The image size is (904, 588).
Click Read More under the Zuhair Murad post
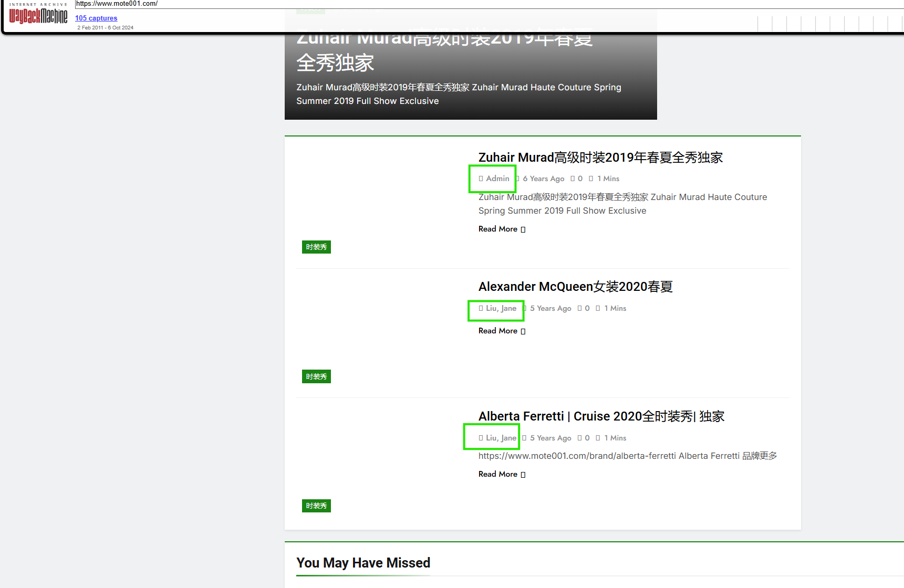coord(502,229)
